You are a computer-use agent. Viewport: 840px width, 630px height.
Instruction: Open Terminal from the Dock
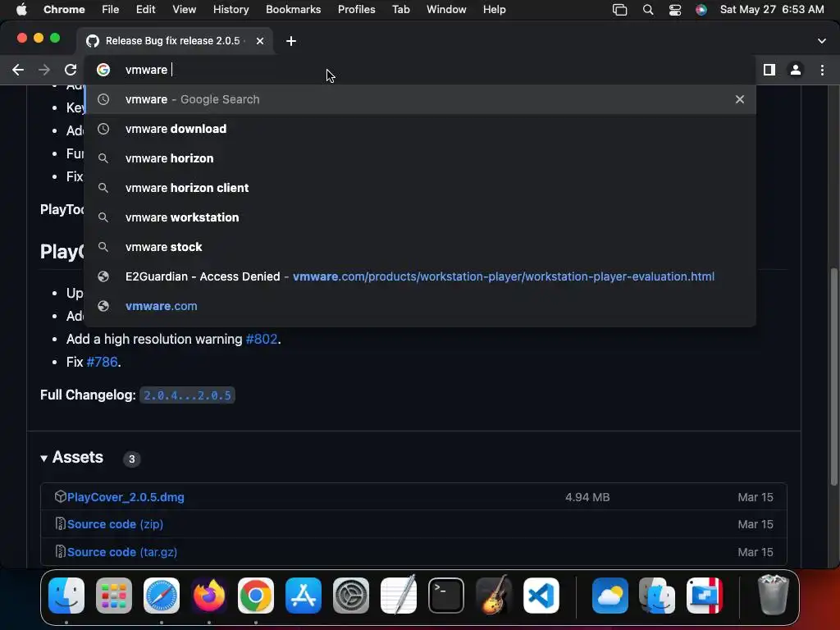pyautogui.click(x=445, y=596)
